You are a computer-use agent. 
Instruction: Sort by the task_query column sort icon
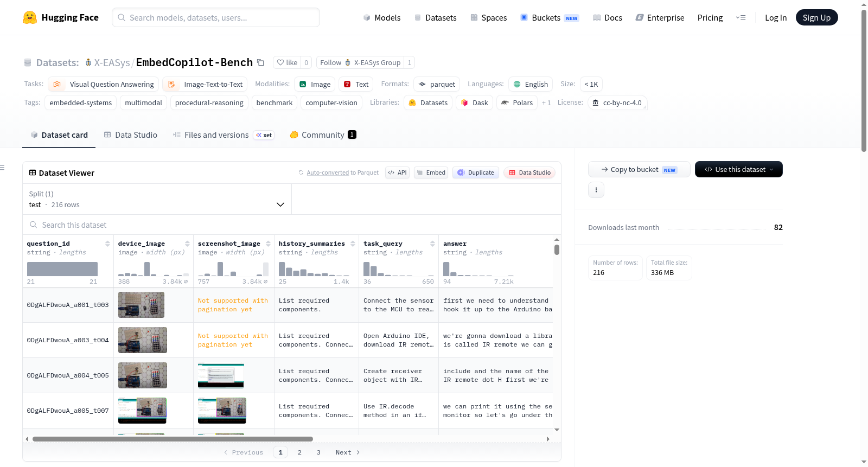coord(432,244)
